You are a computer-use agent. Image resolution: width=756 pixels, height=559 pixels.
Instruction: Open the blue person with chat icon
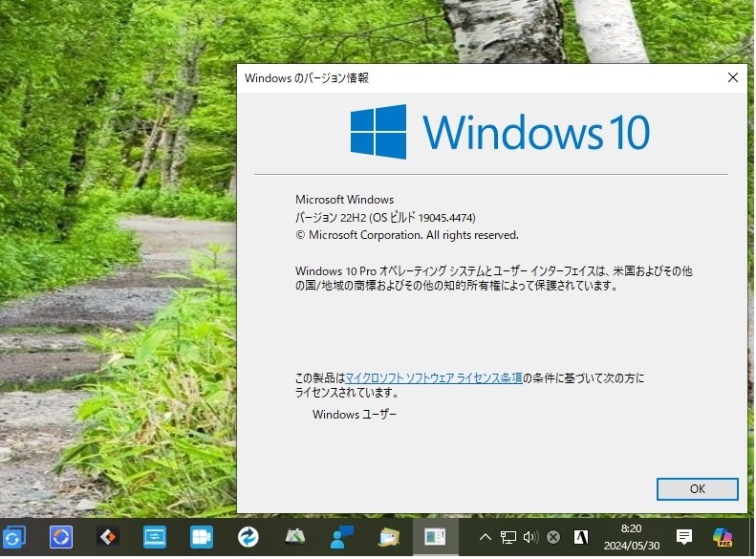(x=342, y=537)
